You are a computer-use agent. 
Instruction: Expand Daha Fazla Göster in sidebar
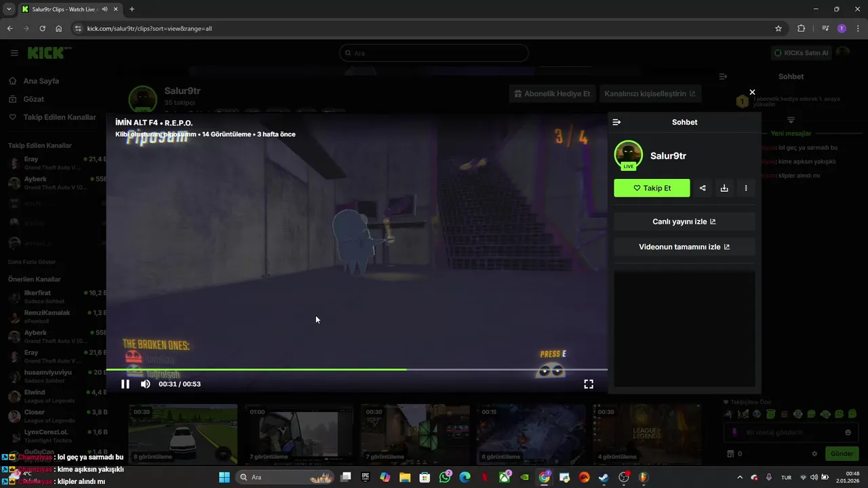32,262
